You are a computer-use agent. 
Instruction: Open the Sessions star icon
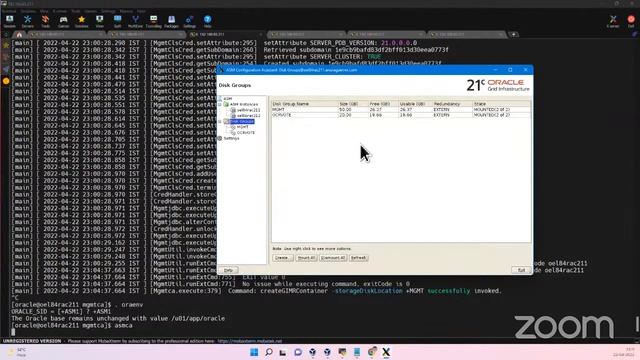[x=81, y=21]
